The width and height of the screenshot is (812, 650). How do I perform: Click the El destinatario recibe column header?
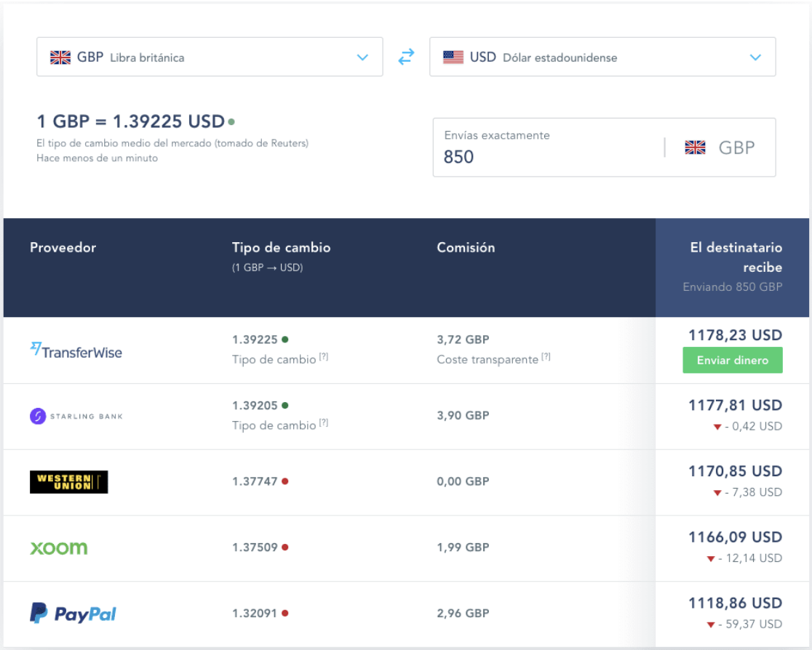[735, 257]
